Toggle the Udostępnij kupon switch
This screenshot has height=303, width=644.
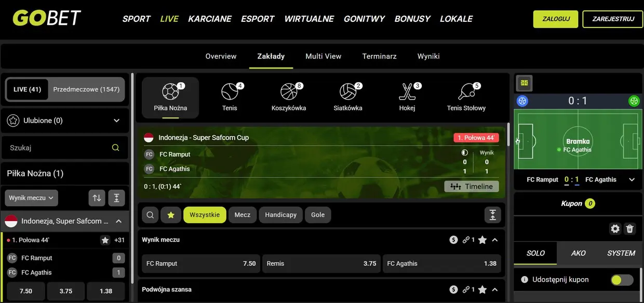tap(622, 280)
